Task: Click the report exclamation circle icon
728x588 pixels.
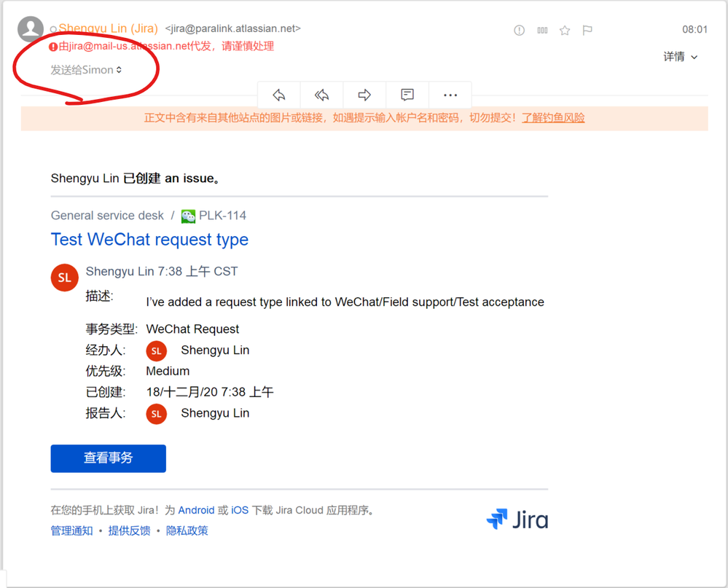Action: (x=519, y=31)
